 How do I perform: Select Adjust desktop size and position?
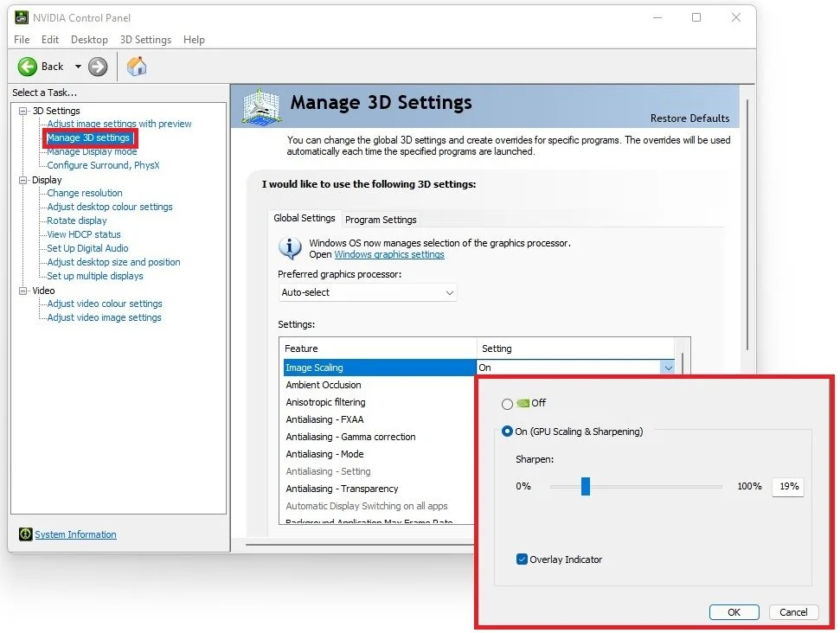pyautogui.click(x=113, y=262)
